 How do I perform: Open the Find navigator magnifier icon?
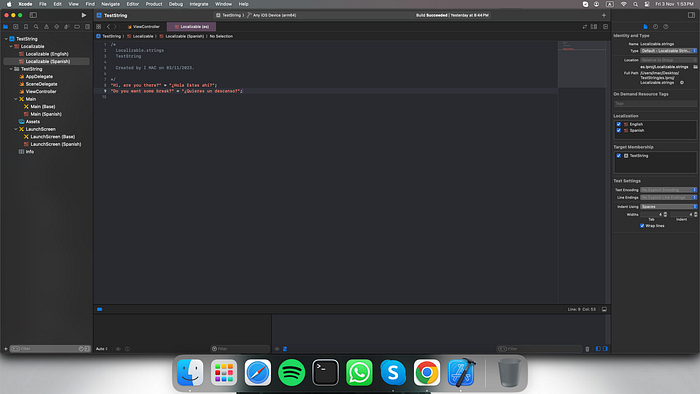tap(36, 27)
